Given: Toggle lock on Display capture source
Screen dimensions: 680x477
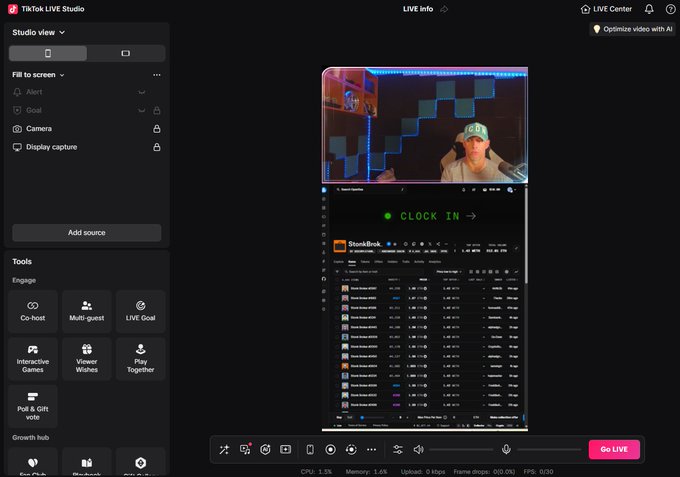Looking at the screenshot, I should 157,147.
